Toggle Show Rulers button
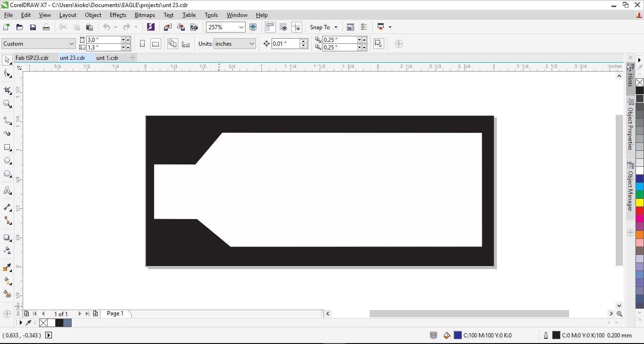644x344 pixels. 270,27
